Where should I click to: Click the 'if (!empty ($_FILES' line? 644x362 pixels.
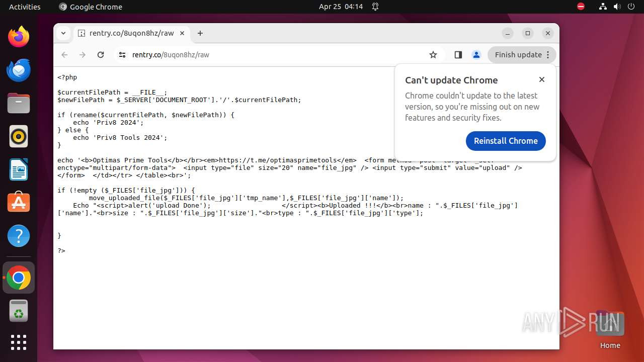[126, 191]
